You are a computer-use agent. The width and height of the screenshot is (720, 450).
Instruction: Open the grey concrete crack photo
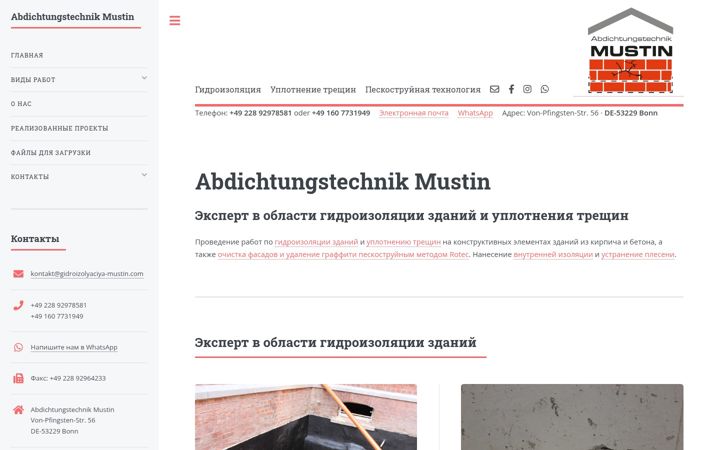[x=572, y=417]
